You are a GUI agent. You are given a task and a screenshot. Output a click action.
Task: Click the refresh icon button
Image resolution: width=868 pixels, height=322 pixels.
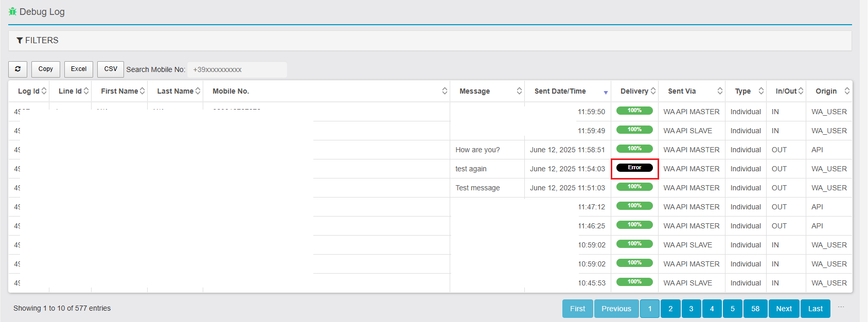coord(17,69)
